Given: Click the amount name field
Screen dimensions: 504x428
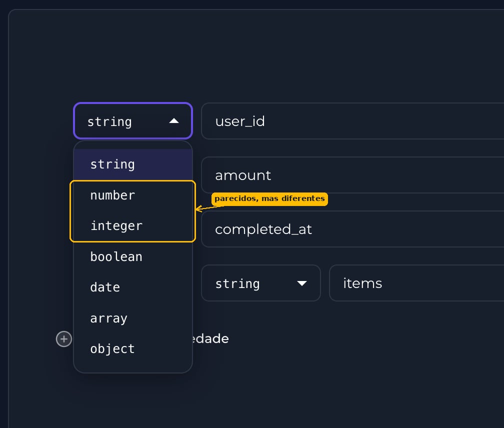Looking at the screenshot, I should [x=352, y=175].
